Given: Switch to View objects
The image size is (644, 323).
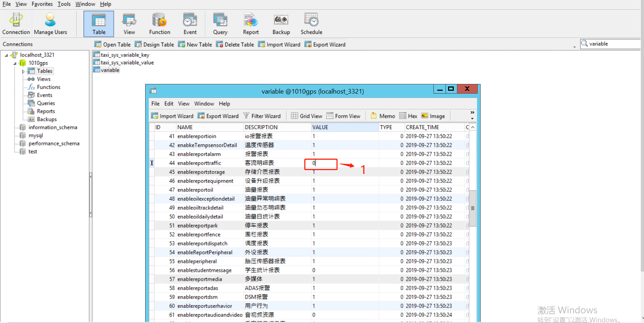Looking at the screenshot, I should coord(129,24).
